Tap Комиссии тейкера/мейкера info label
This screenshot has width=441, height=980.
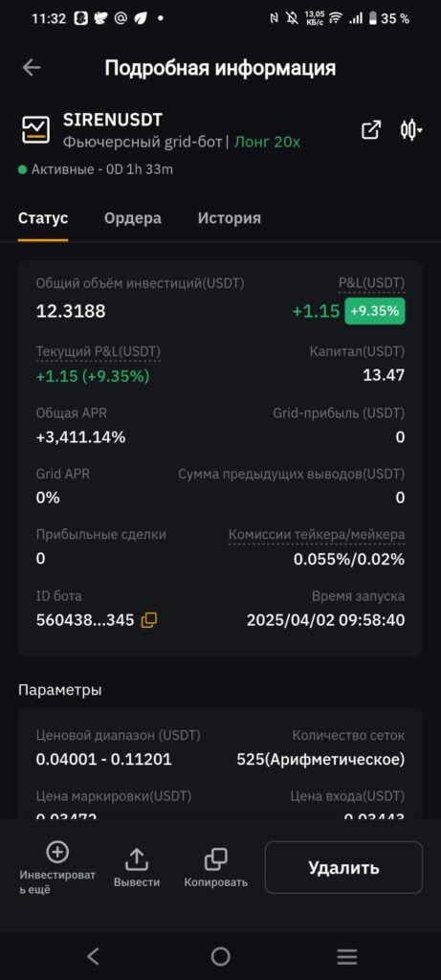[x=317, y=535]
